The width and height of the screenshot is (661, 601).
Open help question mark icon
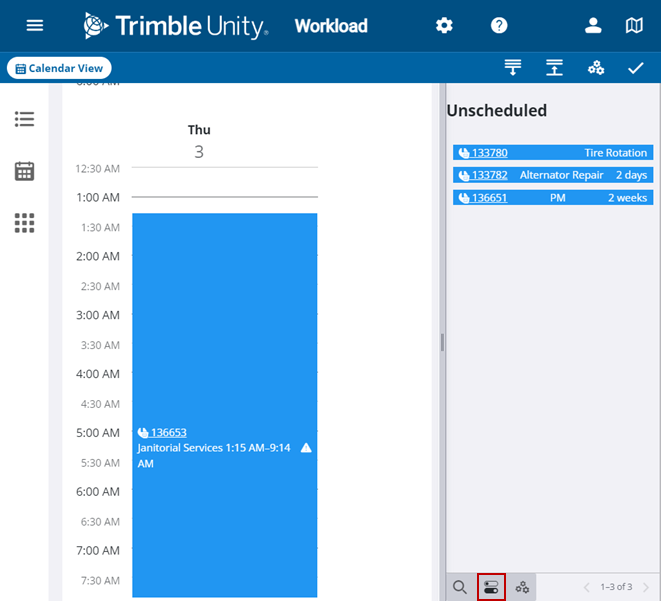(499, 25)
